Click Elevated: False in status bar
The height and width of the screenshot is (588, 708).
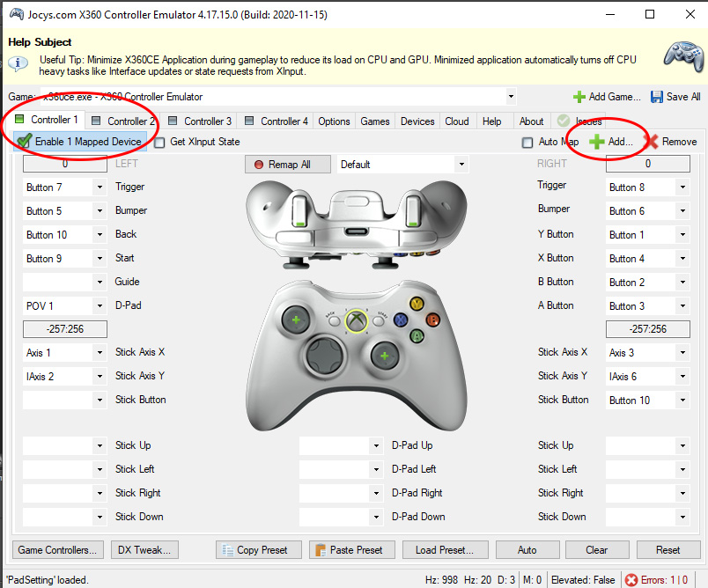pyautogui.click(x=583, y=580)
